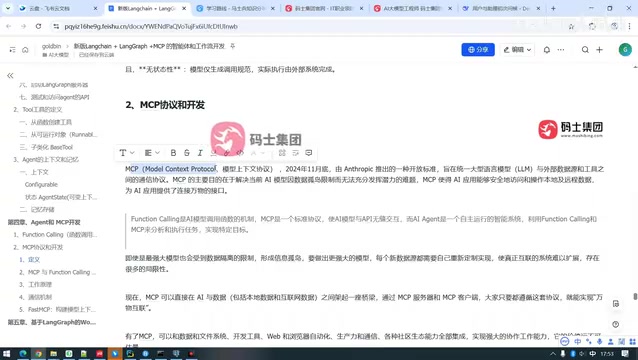638x360 pixels.
Task: Open the user avatar G menu
Action: click(625, 50)
